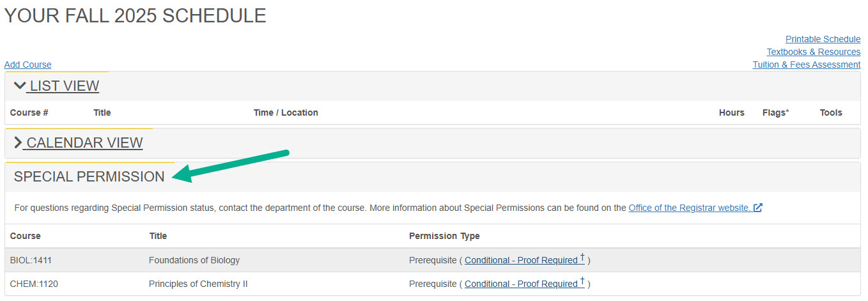Open Textbooks & Resources link

click(813, 52)
